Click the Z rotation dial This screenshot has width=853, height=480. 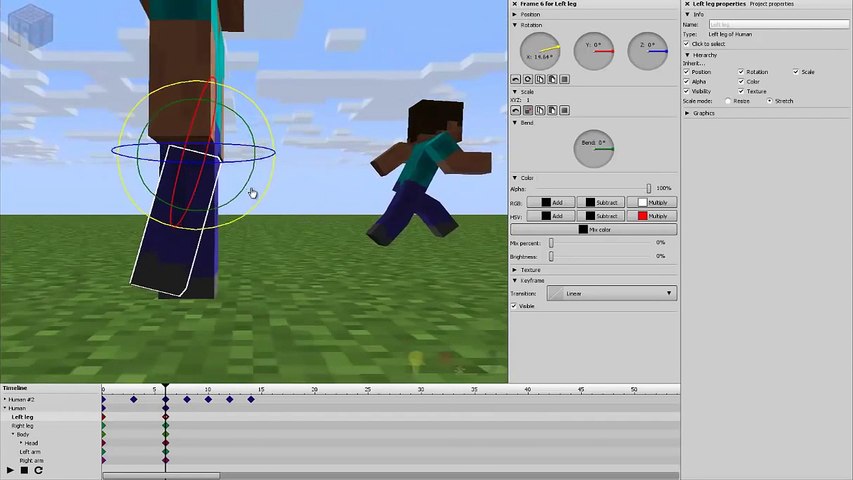[648, 52]
